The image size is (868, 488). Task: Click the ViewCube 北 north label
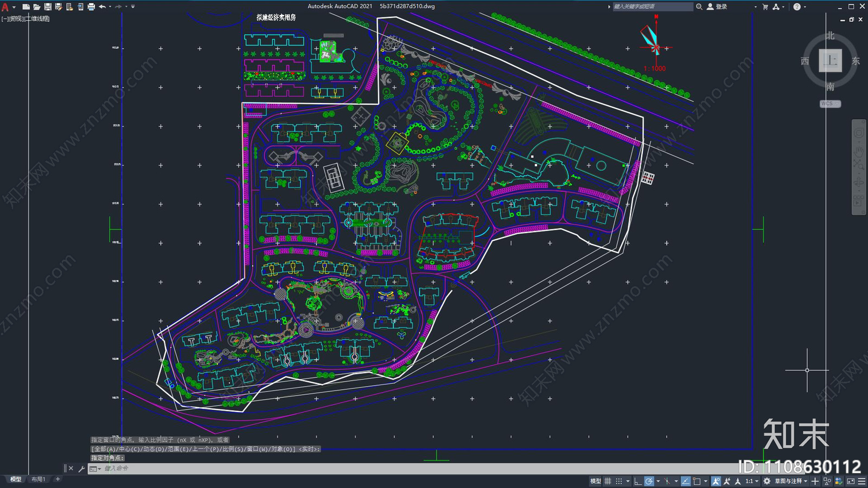[830, 36]
